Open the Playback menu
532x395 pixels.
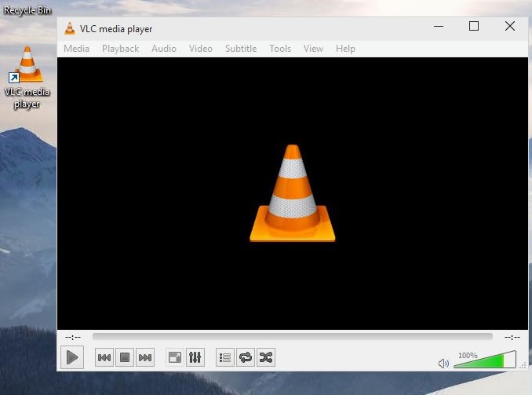point(120,49)
